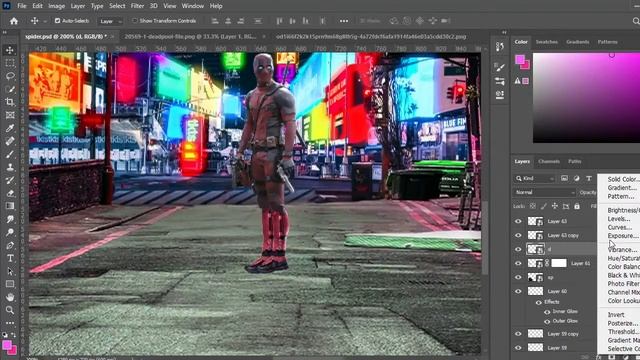The image size is (640, 360).
Task: Click the foreground color swatch in toolbar
Action: (x=7, y=345)
